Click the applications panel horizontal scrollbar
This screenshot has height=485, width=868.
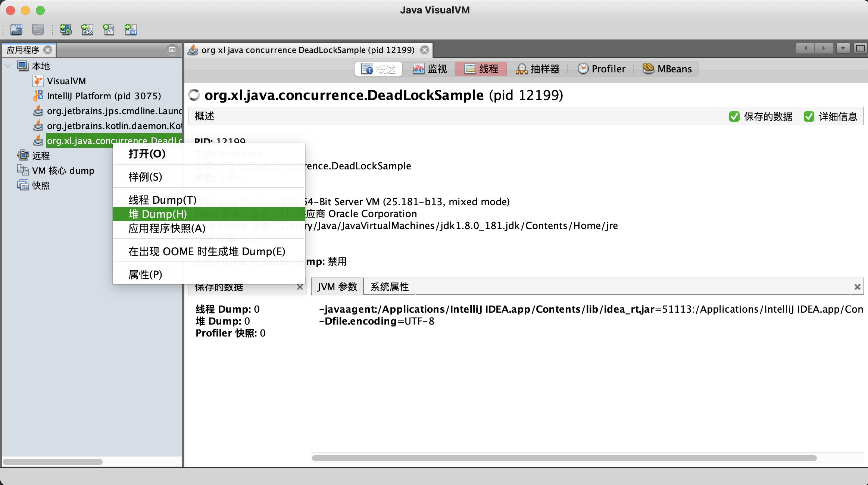point(53,462)
